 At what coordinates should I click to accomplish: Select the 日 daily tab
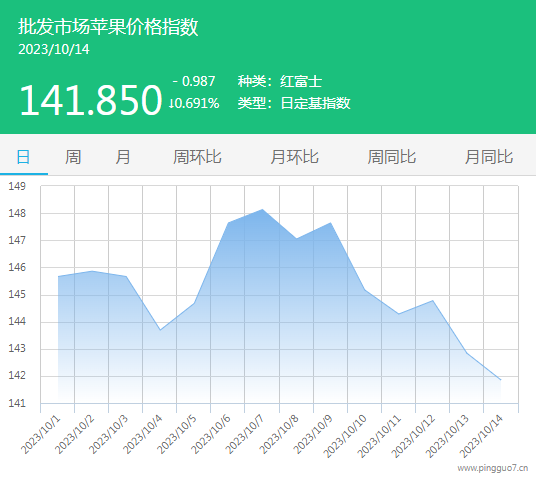pyautogui.click(x=23, y=157)
